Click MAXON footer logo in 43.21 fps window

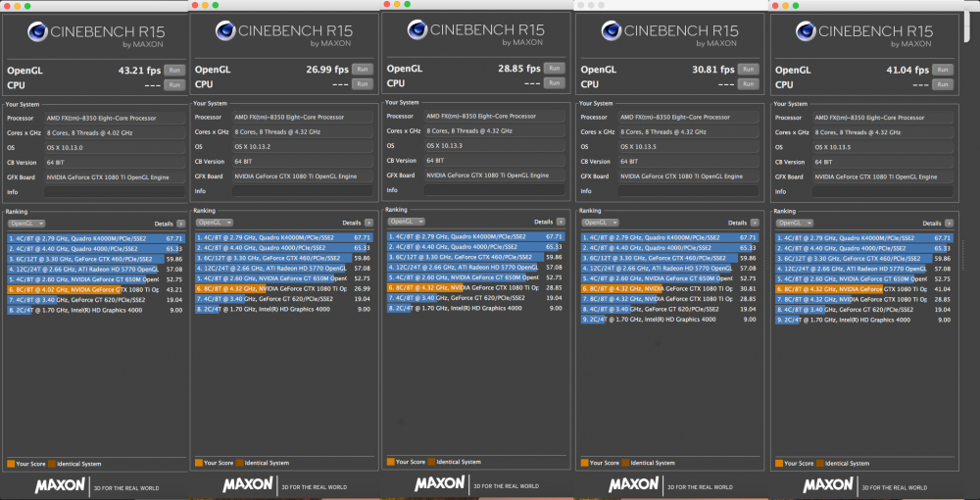[60, 485]
